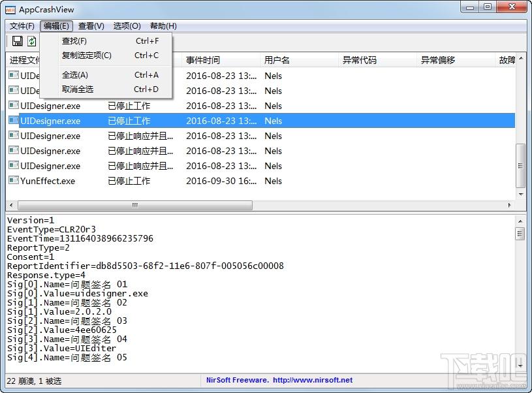Click the Version=1 line
This screenshot has height=393, width=532.
(31, 220)
